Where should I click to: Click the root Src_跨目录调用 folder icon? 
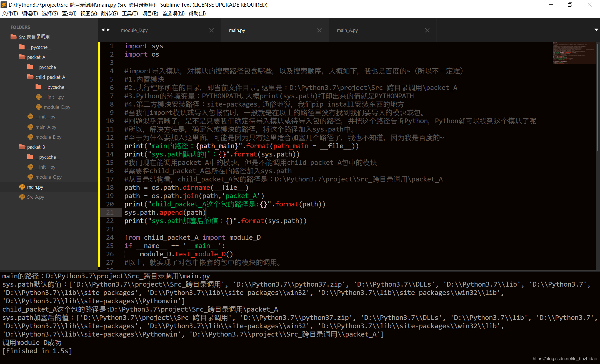tap(14, 37)
